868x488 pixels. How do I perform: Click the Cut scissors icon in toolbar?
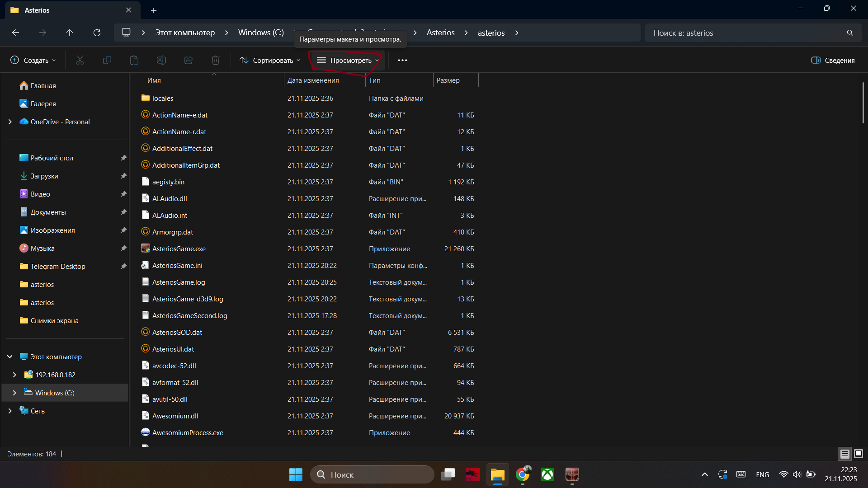click(80, 60)
